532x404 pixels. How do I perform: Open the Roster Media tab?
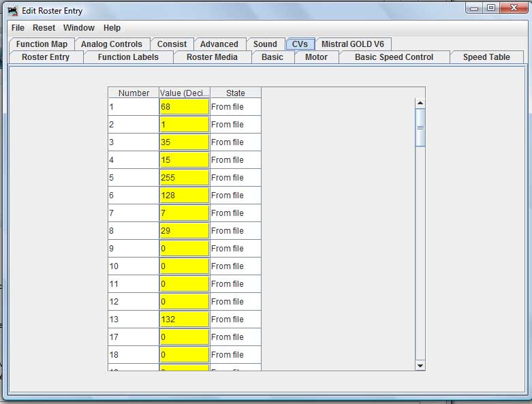[x=212, y=57]
